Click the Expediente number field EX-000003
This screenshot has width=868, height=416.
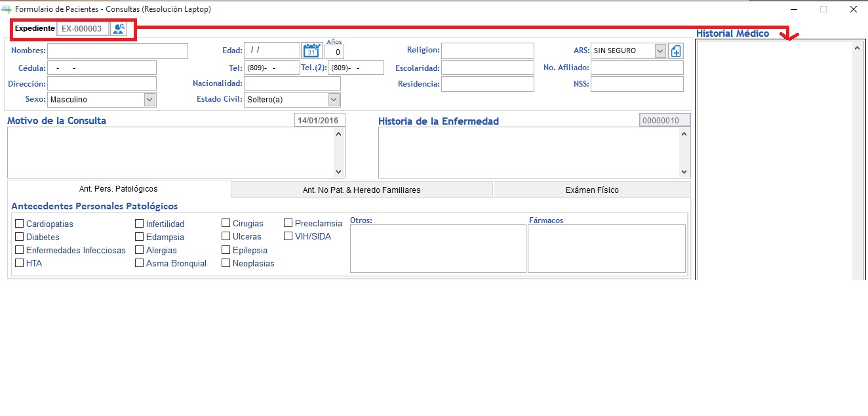pyautogui.click(x=83, y=29)
